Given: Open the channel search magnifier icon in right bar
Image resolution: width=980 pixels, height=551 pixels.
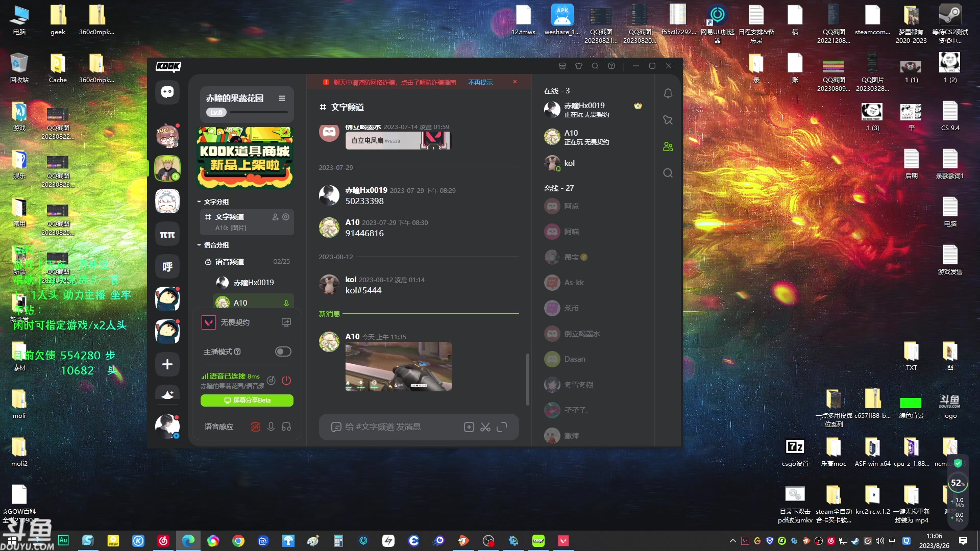Looking at the screenshot, I should click(668, 173).
